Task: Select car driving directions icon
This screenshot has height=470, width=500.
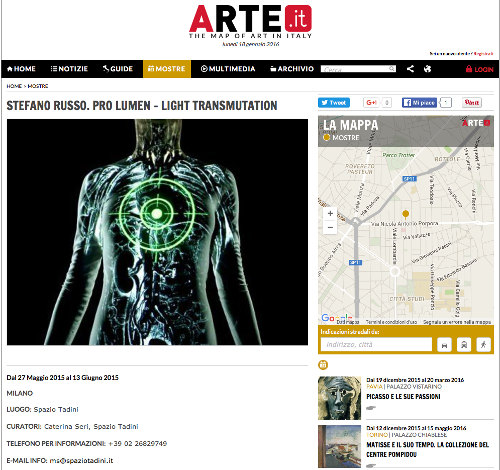Action: click(x=444, y=345)
